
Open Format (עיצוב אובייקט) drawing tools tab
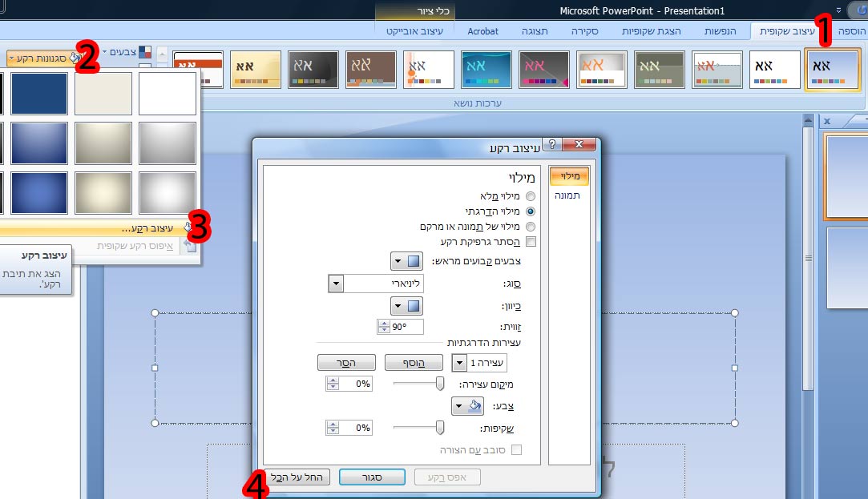pyautogui.click(x=414, y=31)
